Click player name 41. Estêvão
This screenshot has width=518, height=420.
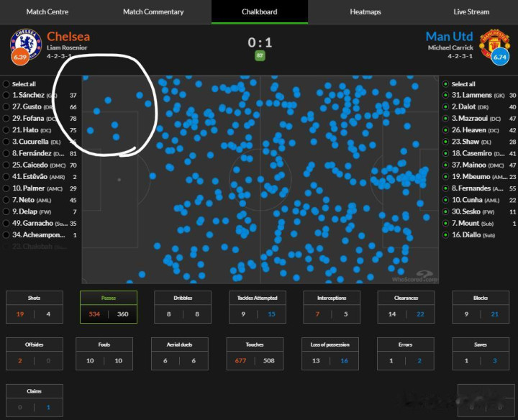[29, 176]
